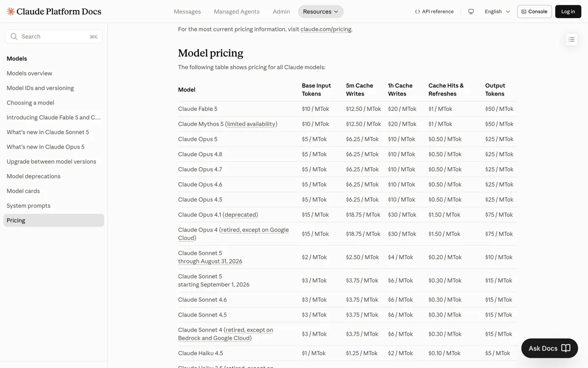This screenshot has width=588, height=368.
Task: Open the Admin tab
Action: tap(281, 11)
